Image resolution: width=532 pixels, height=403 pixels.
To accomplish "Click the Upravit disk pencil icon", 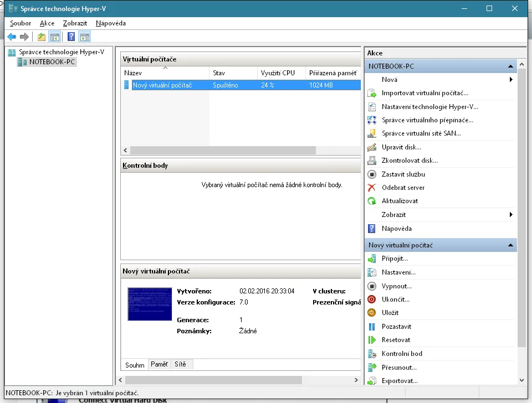I will tap(372, 147).
